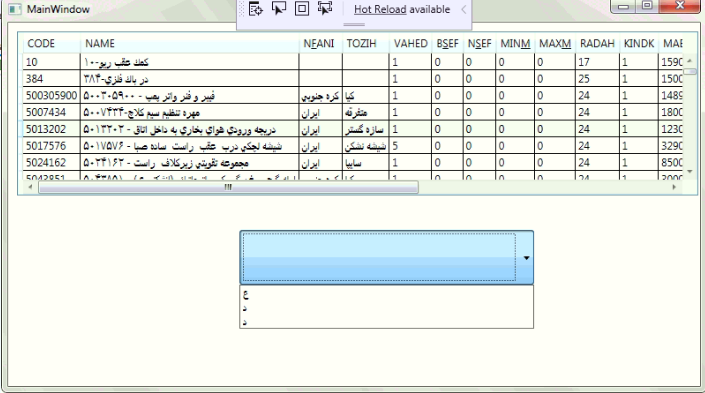Collapse the debug toolbar with the chevron
The image size is (705, 393).
[x=464, y=9]
